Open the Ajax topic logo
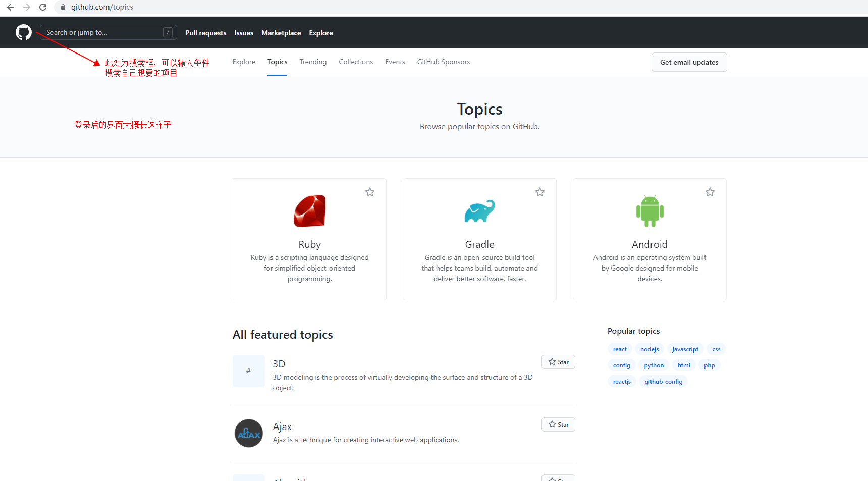 [249, 433]
